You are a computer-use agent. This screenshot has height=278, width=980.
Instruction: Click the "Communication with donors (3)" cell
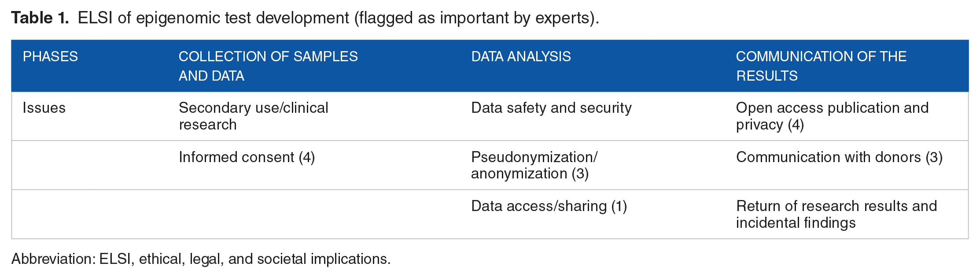tap(839, 157)
